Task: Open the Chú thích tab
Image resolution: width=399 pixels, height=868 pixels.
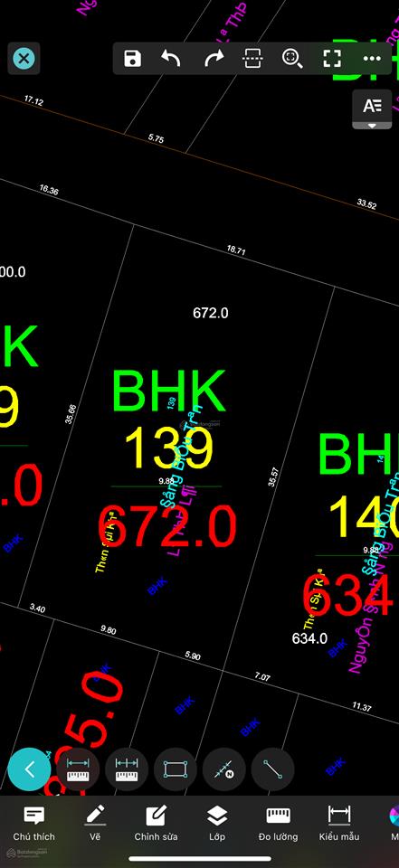Action: click(34, 824)
